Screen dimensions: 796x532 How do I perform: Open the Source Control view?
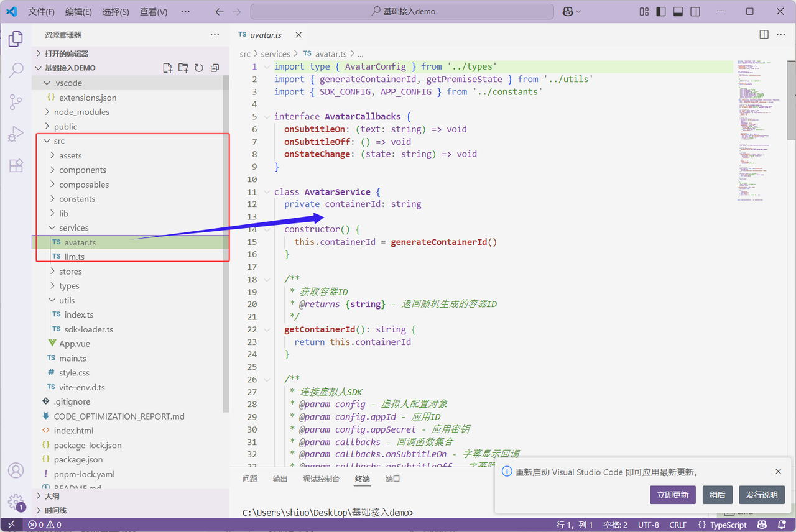(x=16, y=102)
